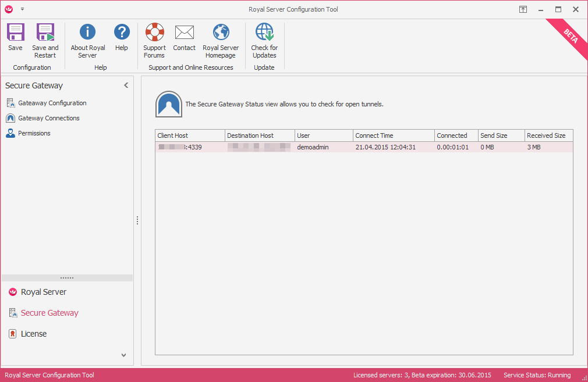Expand navigation pane options chevron
The image size is (588, 382).
(124, 355)
